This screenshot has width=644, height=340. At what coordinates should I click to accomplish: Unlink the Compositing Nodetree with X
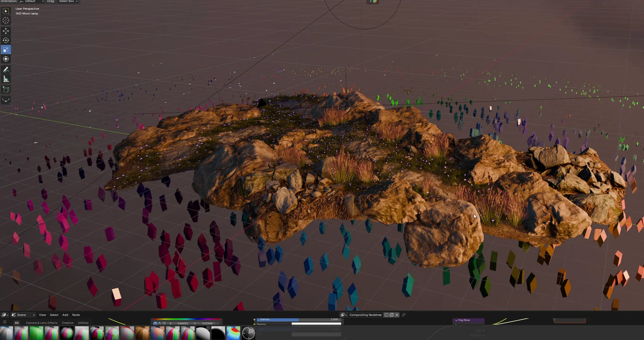(x=397, y=315)
